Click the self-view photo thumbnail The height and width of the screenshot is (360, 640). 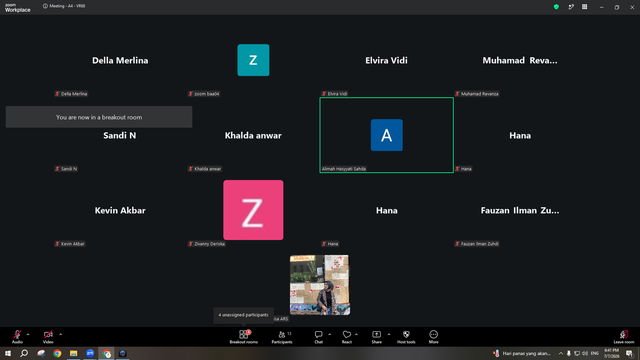(x=320, y=285)
